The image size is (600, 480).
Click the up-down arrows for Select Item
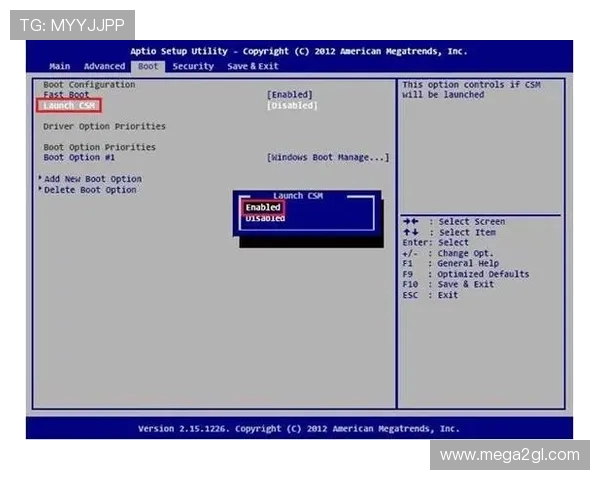point(410,232)
